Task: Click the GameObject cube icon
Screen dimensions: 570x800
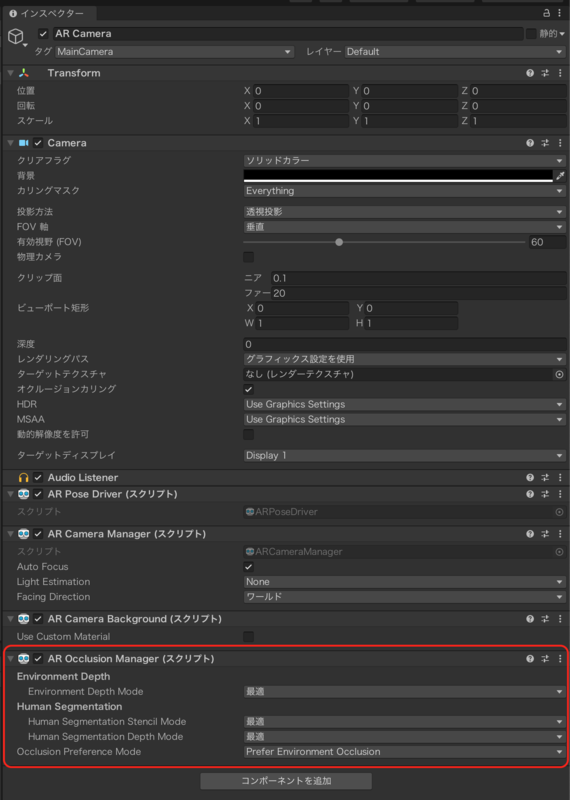Action: [x=16, y=36]
